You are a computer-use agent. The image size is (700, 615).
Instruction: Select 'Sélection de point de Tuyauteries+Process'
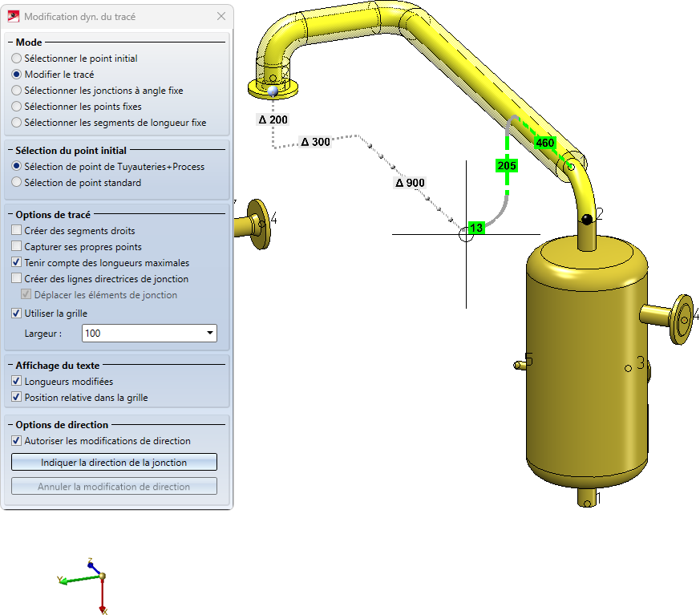coord(17,167)
